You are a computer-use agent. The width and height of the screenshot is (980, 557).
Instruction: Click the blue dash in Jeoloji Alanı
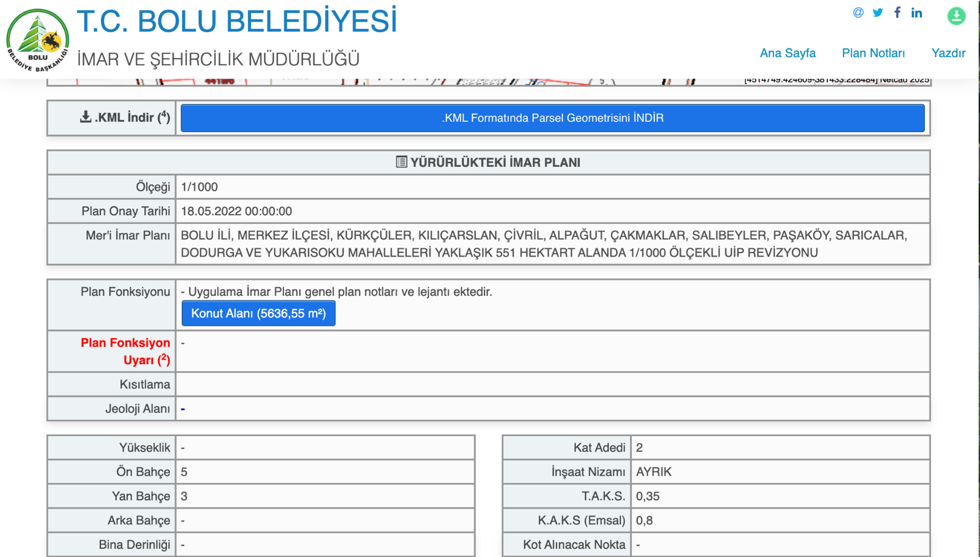183,409
